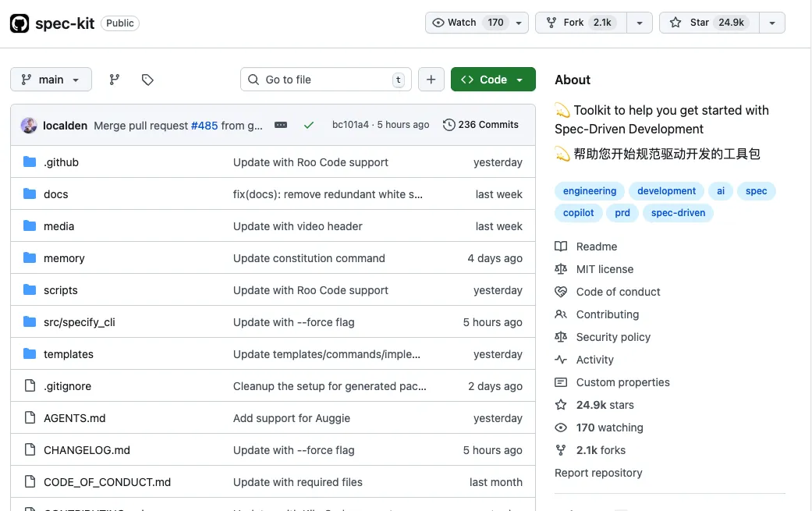Select the spec-driven topic tag

(x=678, y=212)
